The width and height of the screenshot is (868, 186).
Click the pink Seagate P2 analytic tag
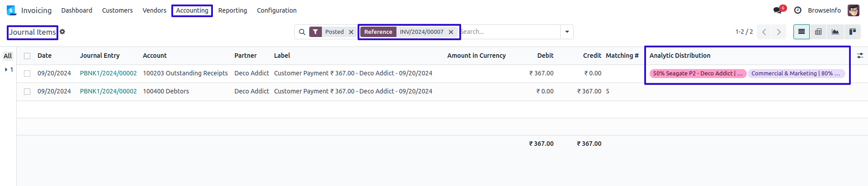[697, 74]
